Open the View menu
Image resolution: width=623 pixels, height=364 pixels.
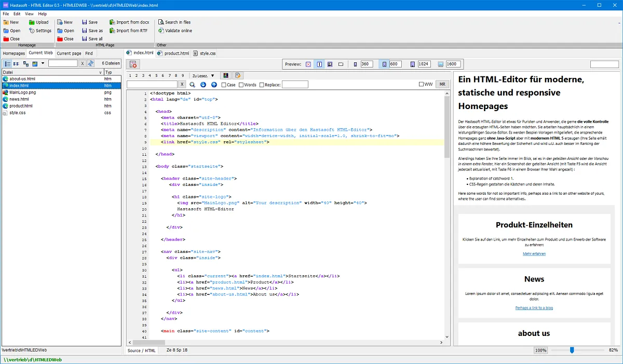coord(29,14)
